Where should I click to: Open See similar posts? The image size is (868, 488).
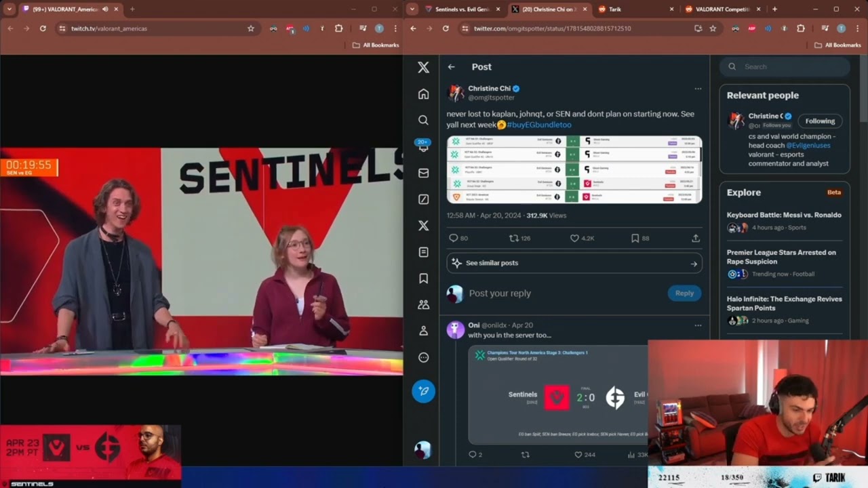pyautogui.click(x=574, y=263)
